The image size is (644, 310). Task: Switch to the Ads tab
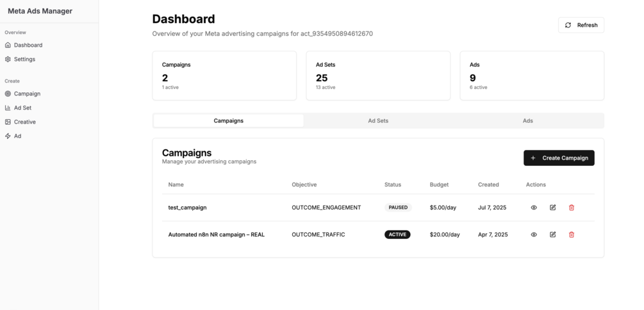pyautogui.click(x=527, y=120)
